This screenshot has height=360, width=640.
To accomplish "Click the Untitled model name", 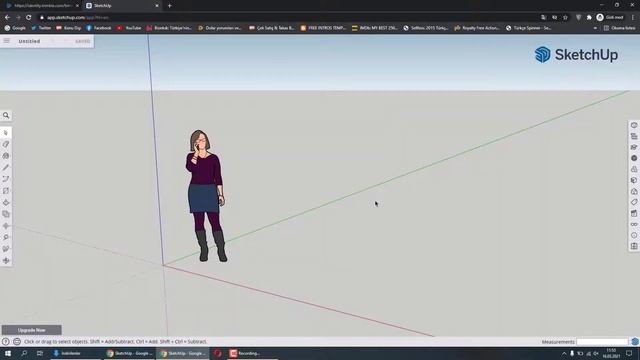I will (29, 41).
